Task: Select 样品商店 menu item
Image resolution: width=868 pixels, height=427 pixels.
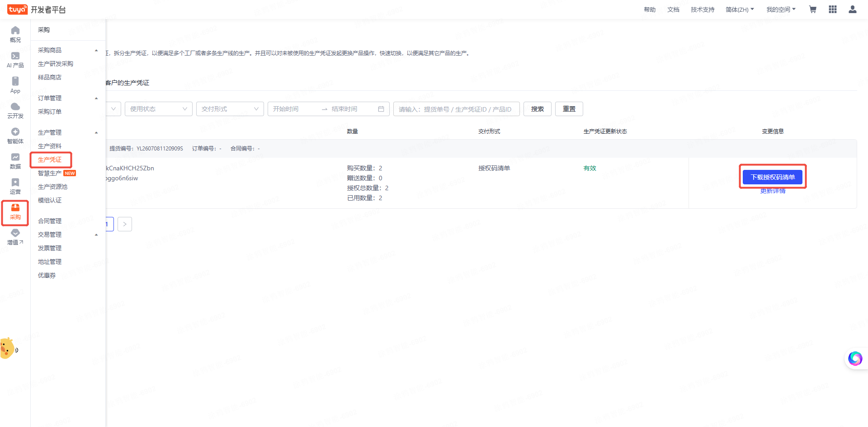Action: click(50, 77)
